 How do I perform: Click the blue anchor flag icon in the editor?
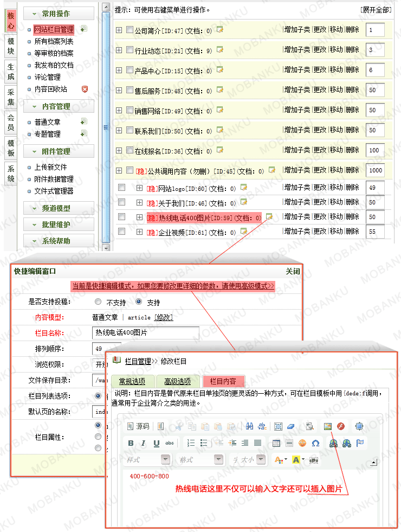point(360,443)
